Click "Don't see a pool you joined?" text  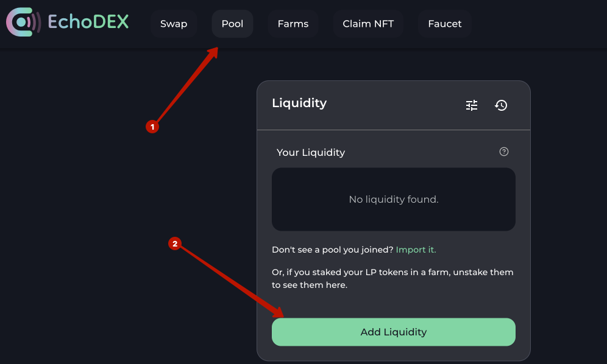coord(332,250)
